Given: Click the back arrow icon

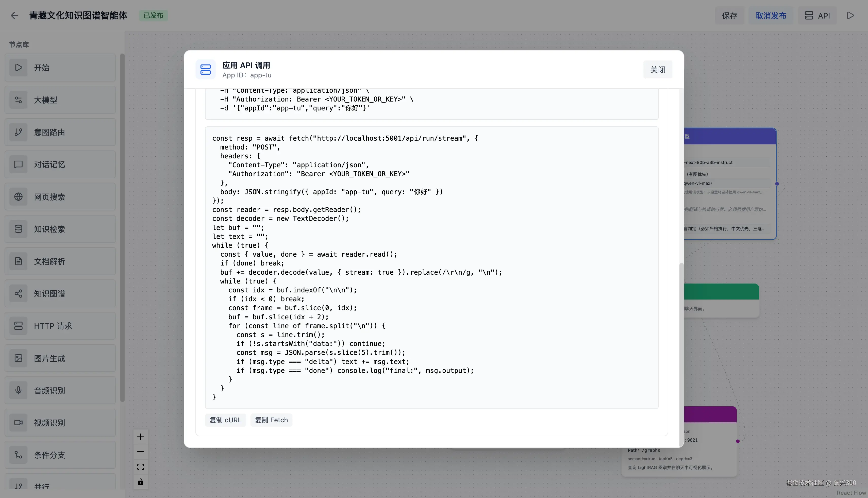Looking at the screenshot, I should 14,15.
